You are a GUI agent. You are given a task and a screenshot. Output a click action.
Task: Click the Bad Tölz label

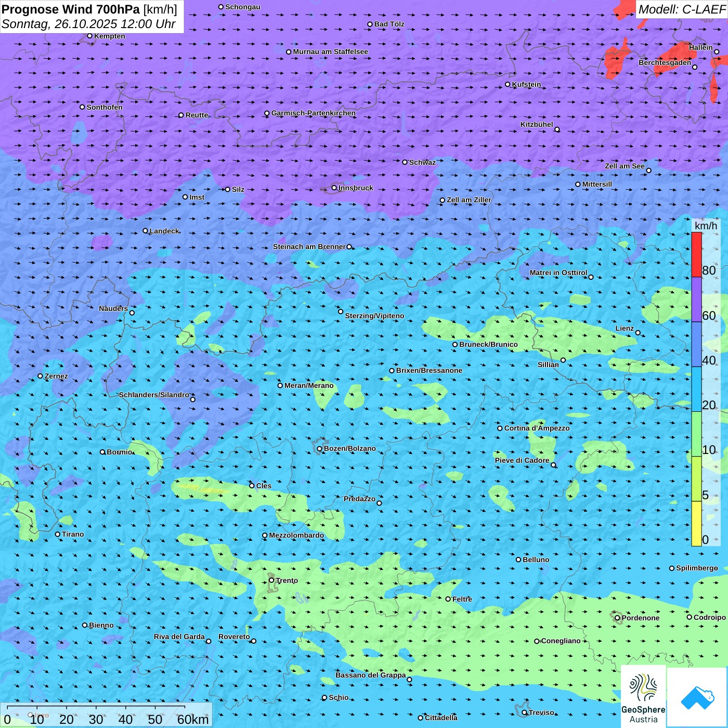pyautogui.click(x=389, y=24)
